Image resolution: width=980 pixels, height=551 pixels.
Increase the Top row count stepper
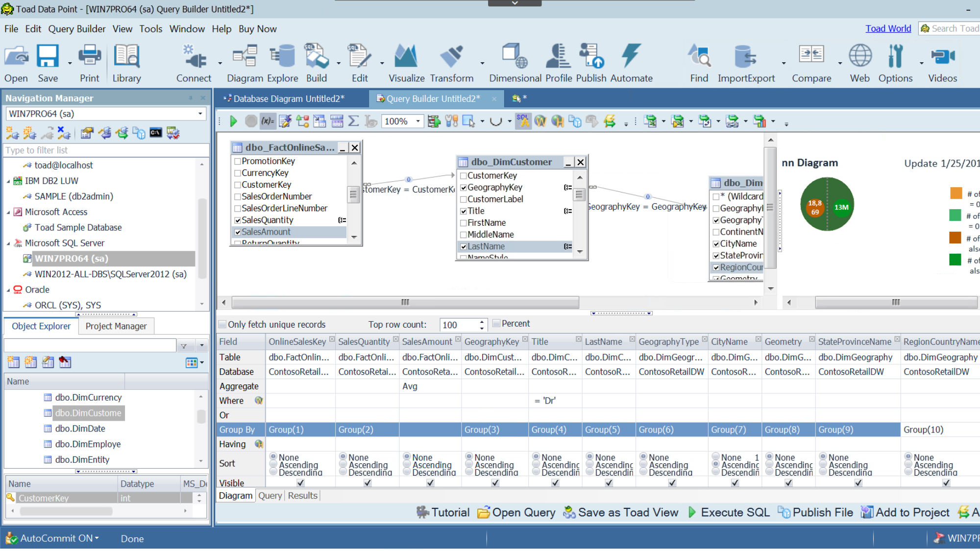click(x=482, y=322)
